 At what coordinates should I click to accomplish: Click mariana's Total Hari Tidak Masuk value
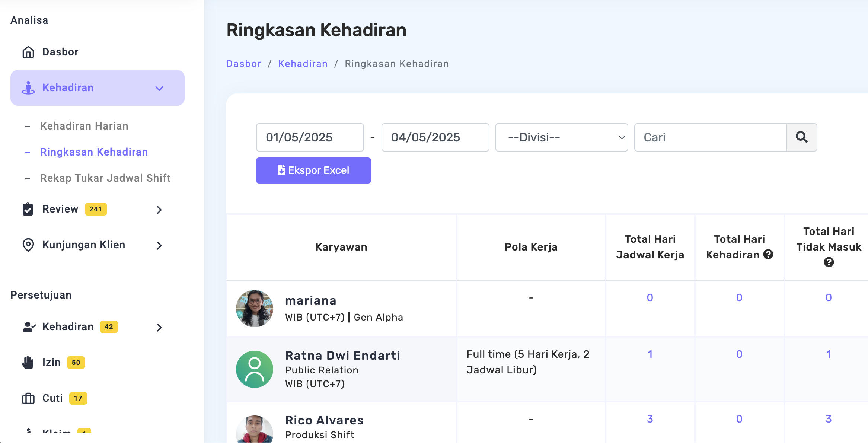[x=829, y=298]
